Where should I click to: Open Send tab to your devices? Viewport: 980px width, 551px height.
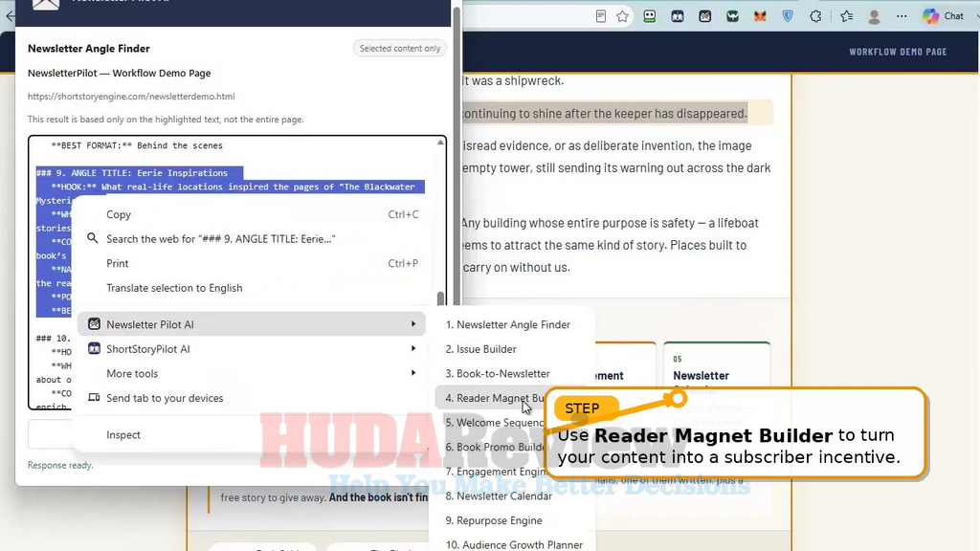[252, 398]
